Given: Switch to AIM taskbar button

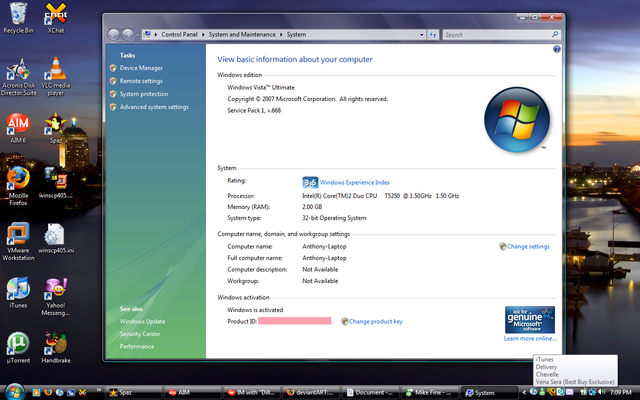Looking at the screenshot, I should coord(192,393).
